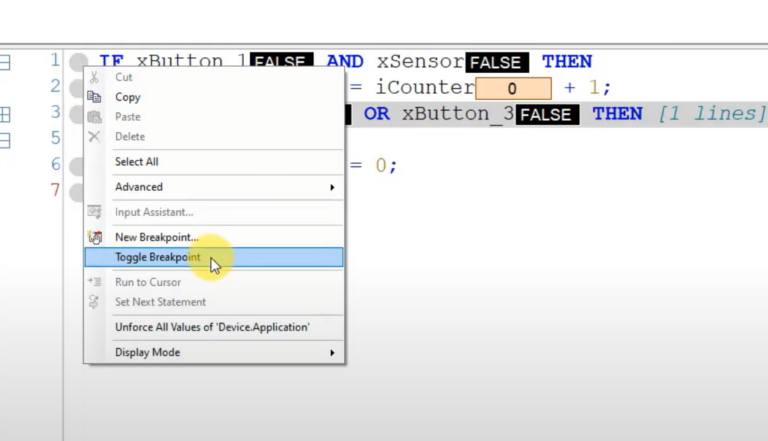Click the xButton_3 FALSE inline value

(x=546, y=115)
